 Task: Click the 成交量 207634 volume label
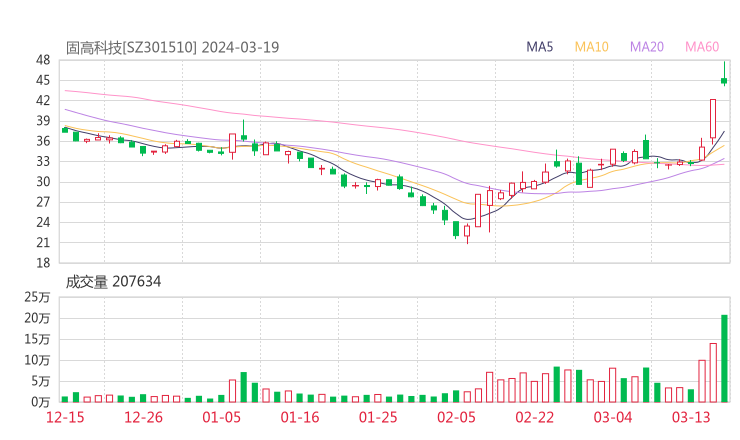(x=113, y=282)
